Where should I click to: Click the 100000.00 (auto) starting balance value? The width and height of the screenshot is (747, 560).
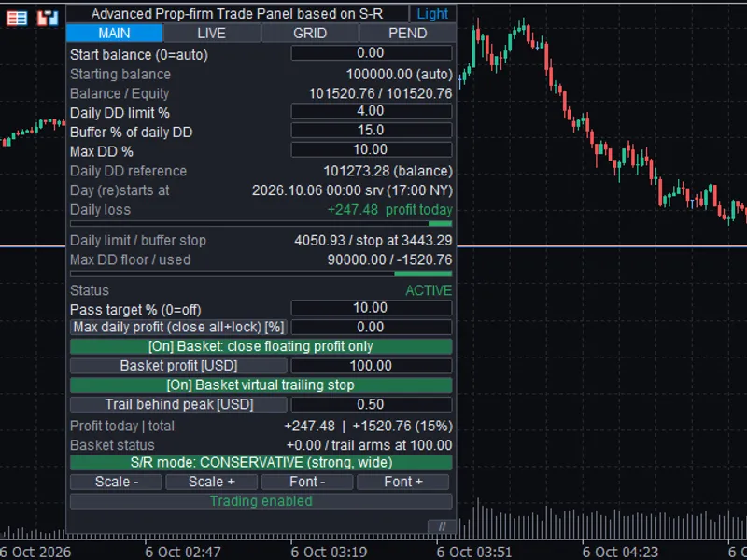click(400, 75)
